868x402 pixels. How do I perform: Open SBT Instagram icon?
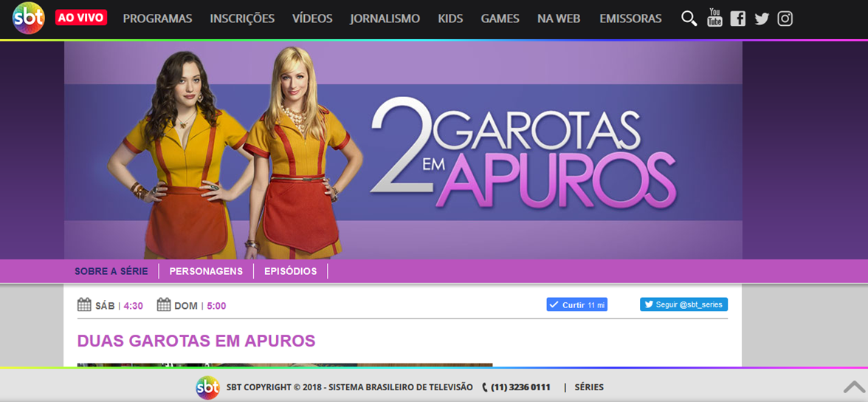pyautogui.click(x=785, y=19)
